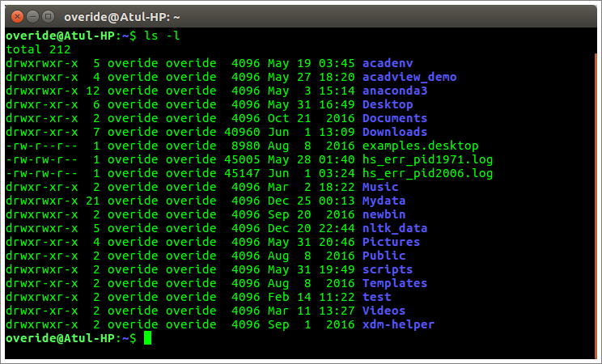Click the 'Videos' directory name
Viewport: 602px width, 364px height.
click(384, 311)
